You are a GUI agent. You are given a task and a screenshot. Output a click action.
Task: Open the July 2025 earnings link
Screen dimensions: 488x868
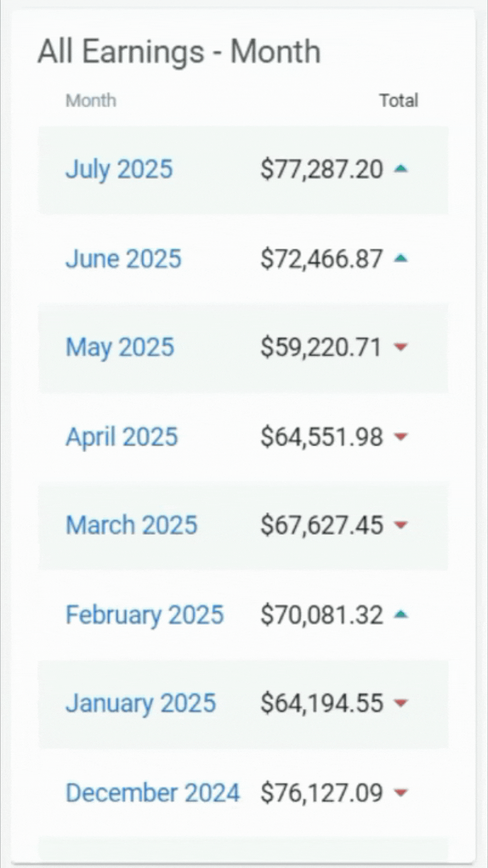point(119,169)
